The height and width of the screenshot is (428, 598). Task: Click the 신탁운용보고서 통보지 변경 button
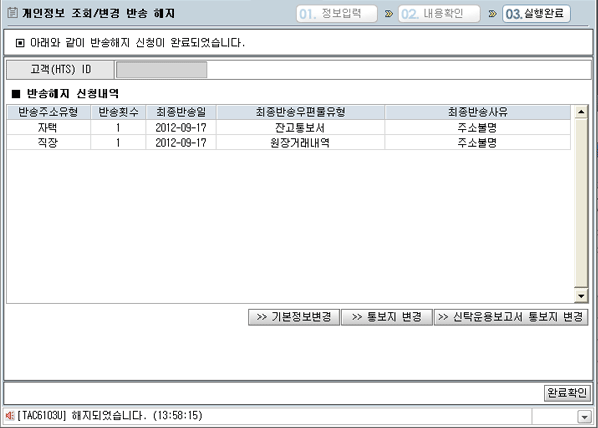(511, 317)
